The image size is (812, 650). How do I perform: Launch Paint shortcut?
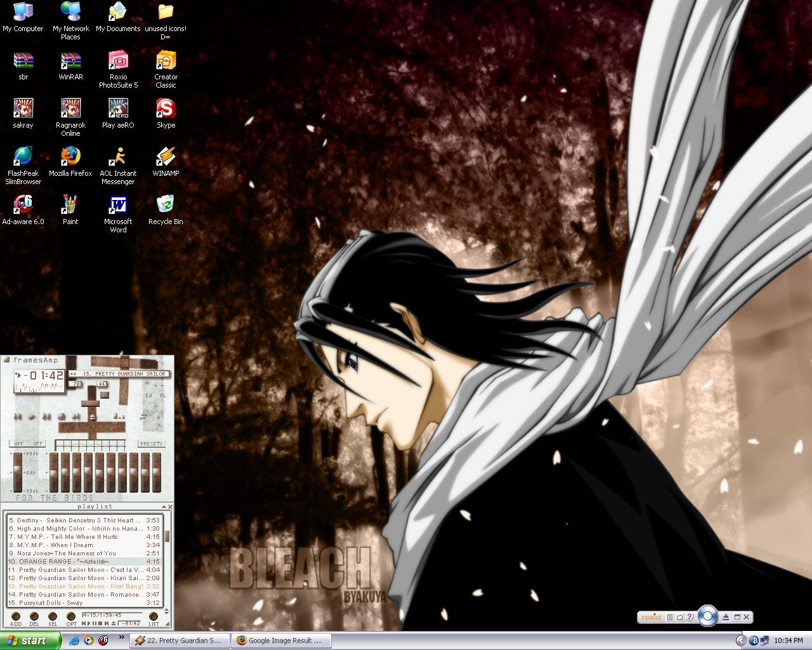(x=70, y=210)
